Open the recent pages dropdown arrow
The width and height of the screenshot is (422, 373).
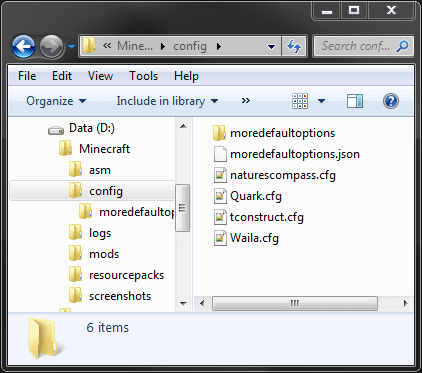click(71, 47)
